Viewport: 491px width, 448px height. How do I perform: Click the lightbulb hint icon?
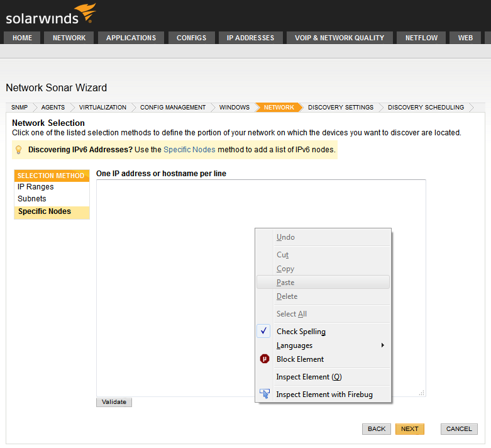coord(18,150)
